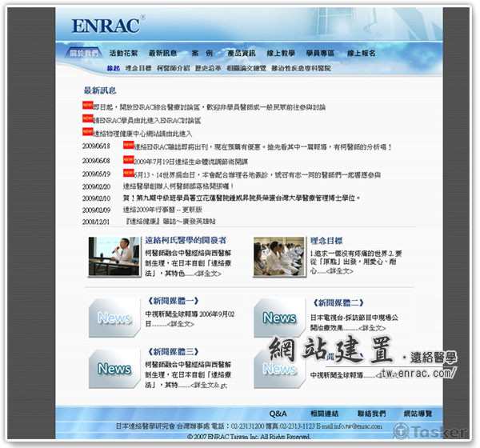The image size is (480, 448).
Task: Open the ENRAC學員 discussion board link
Action: click(147, 120)
